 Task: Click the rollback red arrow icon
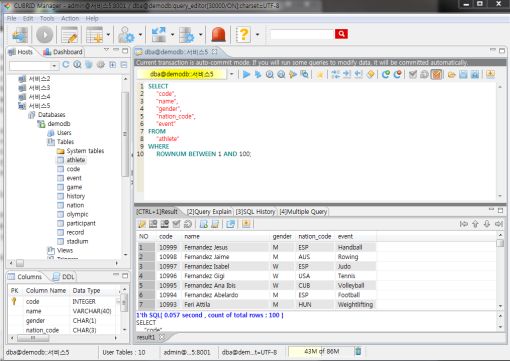coord(397,74)
